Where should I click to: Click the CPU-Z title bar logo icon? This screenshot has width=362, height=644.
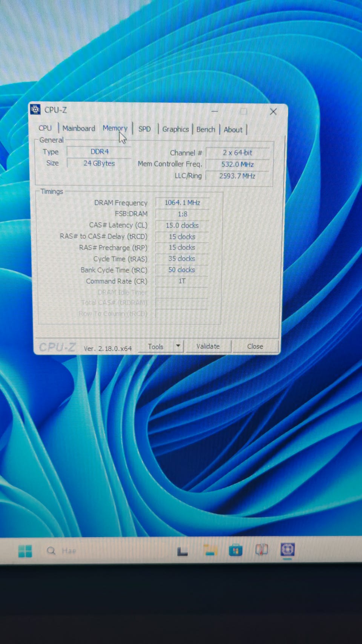pyautogui.click(x=35, y=109)
